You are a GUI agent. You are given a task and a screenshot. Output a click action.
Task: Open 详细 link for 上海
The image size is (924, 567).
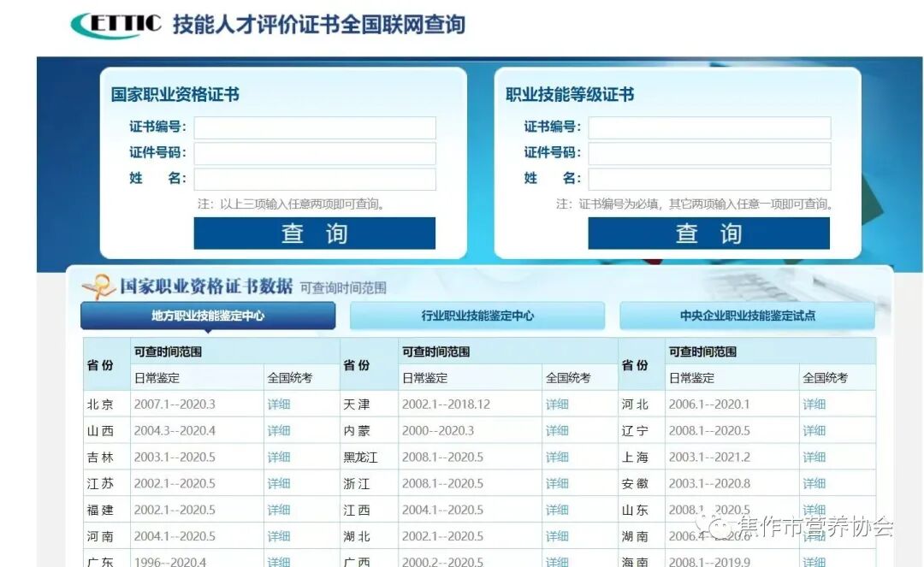tap(814, 458)
